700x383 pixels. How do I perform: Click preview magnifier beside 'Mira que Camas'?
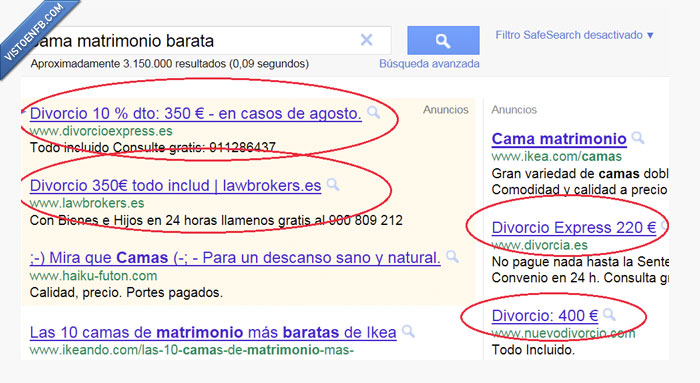452,256
